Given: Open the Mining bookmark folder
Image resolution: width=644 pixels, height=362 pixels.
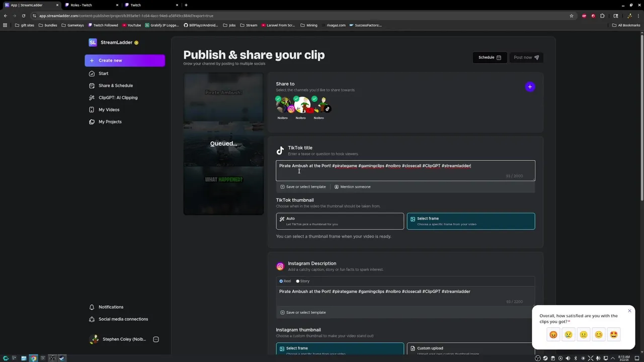Looking at the screenshot, I should [x=309, y=25].
